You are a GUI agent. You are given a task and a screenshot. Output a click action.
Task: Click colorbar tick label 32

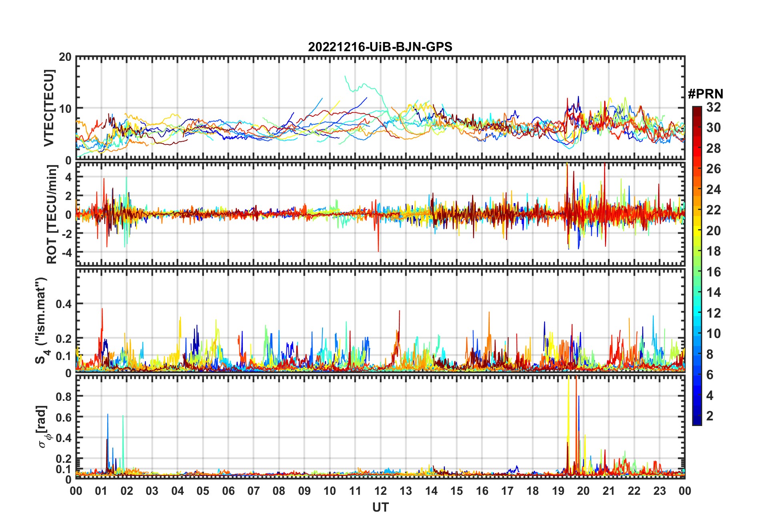(x=713, y=107)
